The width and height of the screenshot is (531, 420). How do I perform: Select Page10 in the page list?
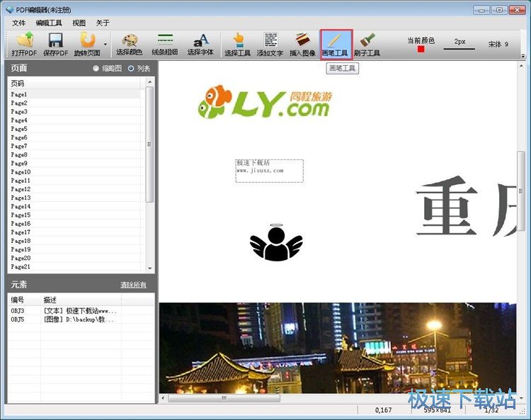tap(74, 171)
